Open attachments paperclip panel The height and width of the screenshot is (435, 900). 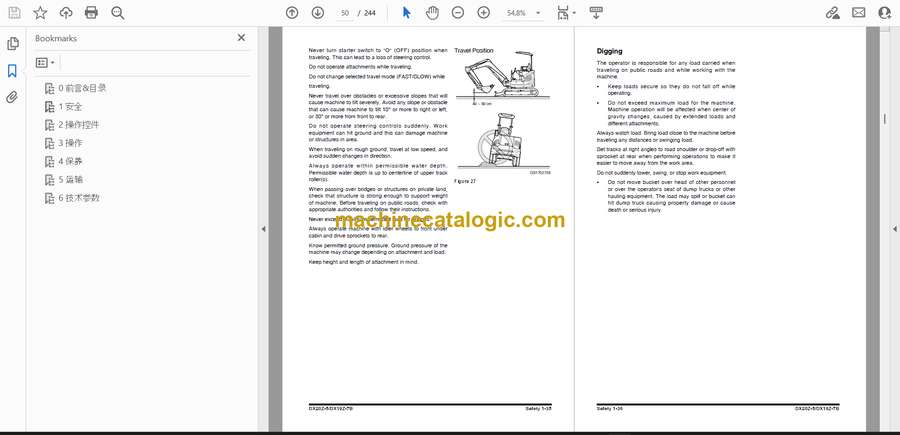click(x=12, y=98)
